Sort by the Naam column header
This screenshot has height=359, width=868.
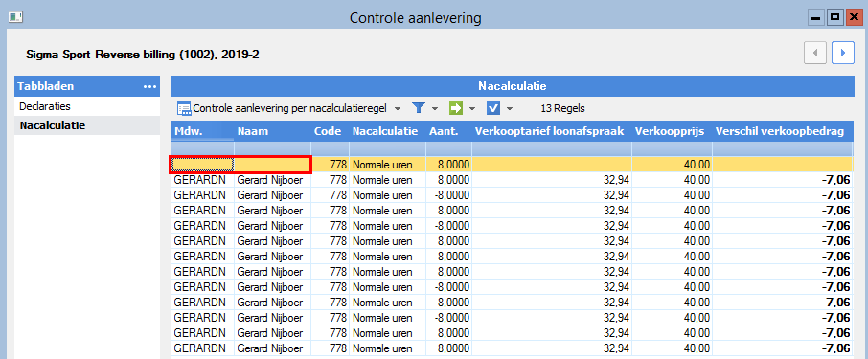tap(272, 132)
